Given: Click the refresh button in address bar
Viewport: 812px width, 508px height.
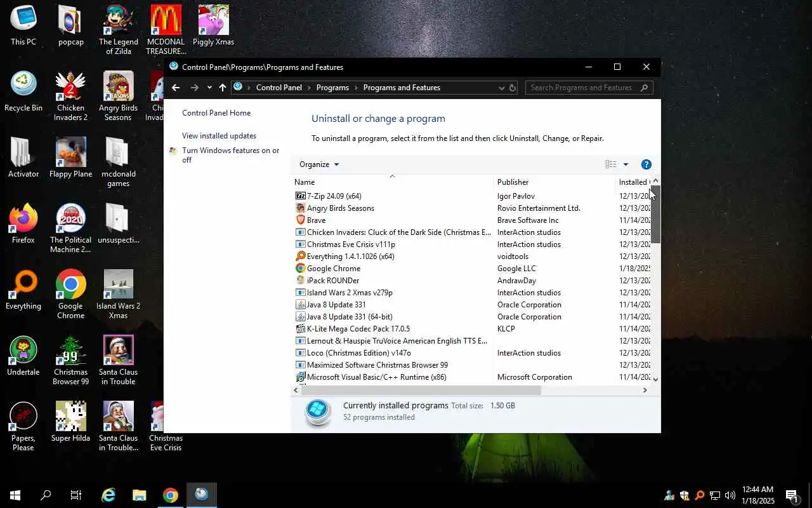Looking at the screenshot, I should [513, 88].
